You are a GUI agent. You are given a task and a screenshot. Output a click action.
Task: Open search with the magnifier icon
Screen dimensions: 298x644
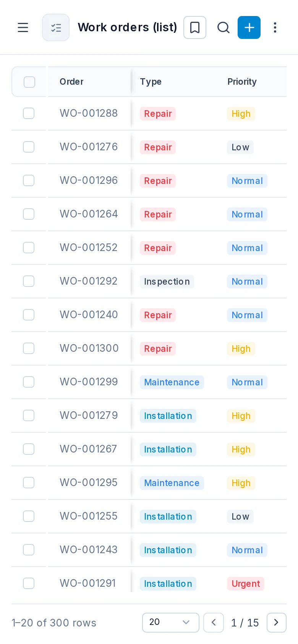coord(223,27)
